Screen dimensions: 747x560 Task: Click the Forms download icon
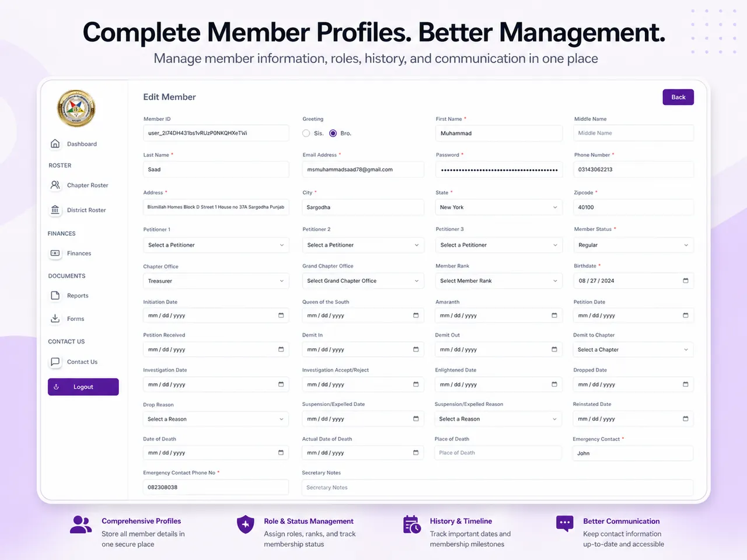tap(55, 318)
